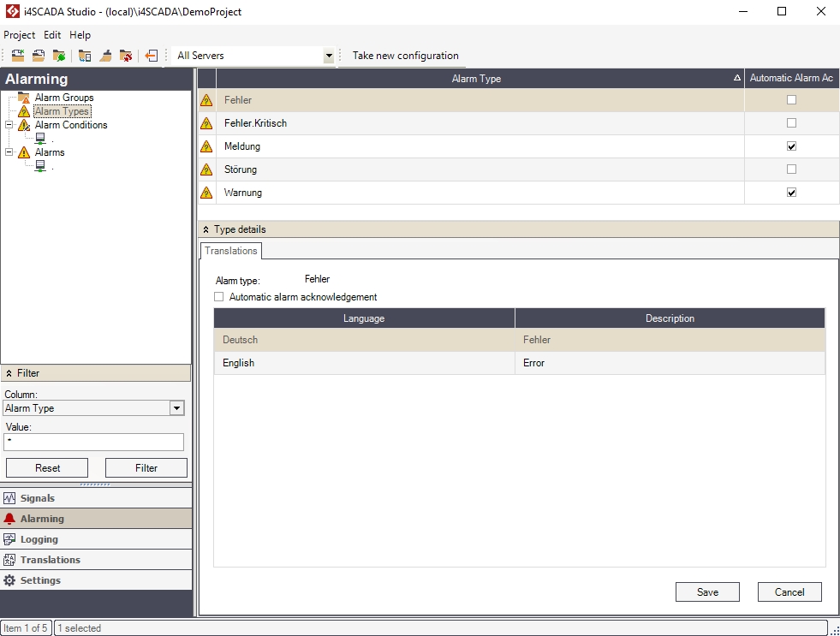Enable automatic acknowledgement for Störung row
This screenshot has height=636, width=840.
(x=791, y=169)
